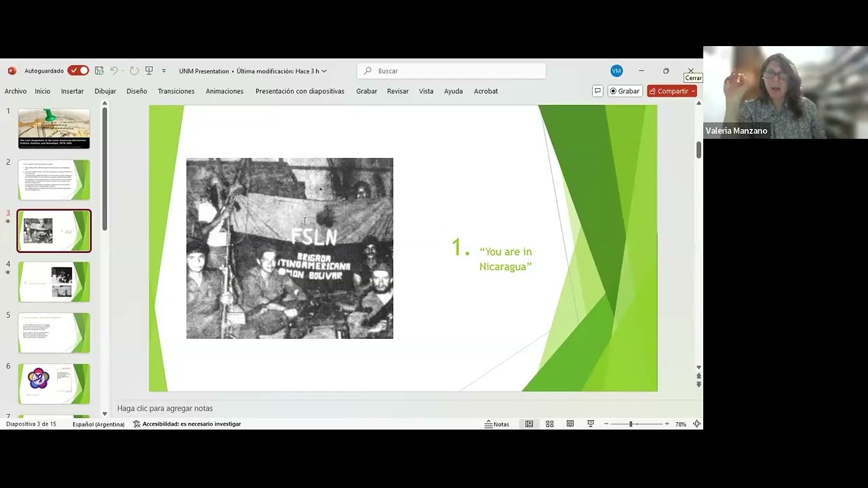Select slide 1 thumbnail
The image size is (868, 488).
[x=54, y=129]
